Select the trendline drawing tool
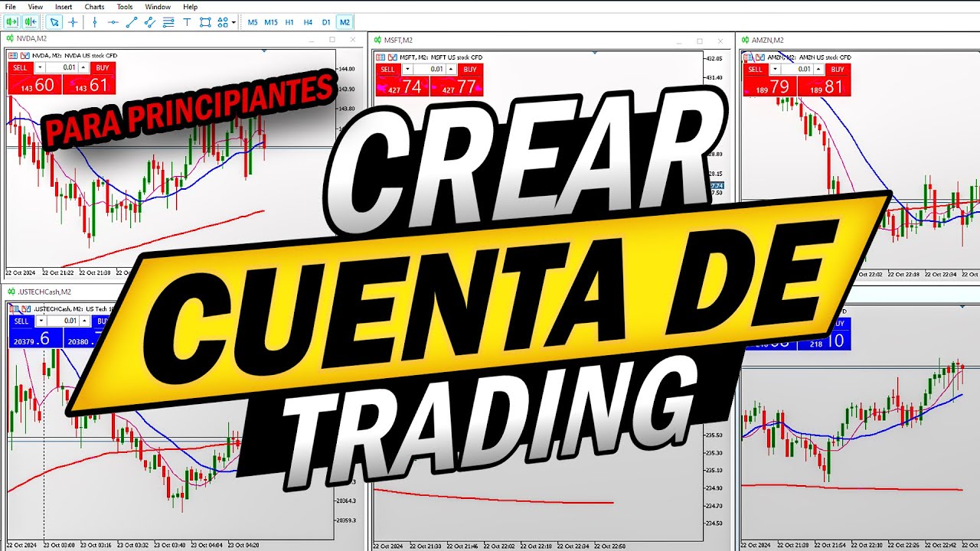Image resolution: width=980 pixels, height=551 pixels. point(132,22)
